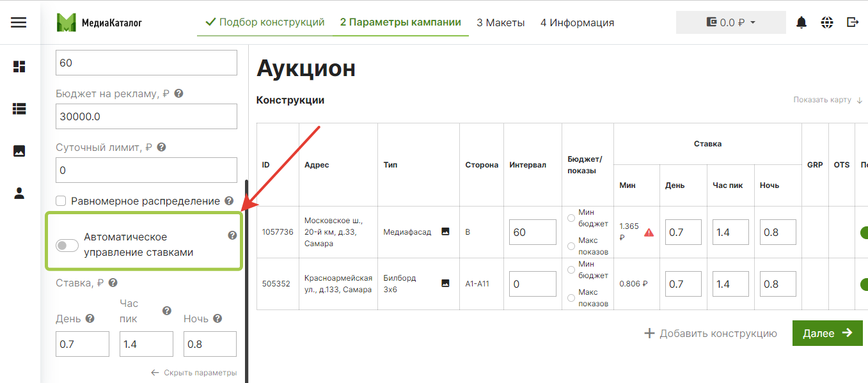Click the gallery icon in the left sidebar

[x=20, y=151]
